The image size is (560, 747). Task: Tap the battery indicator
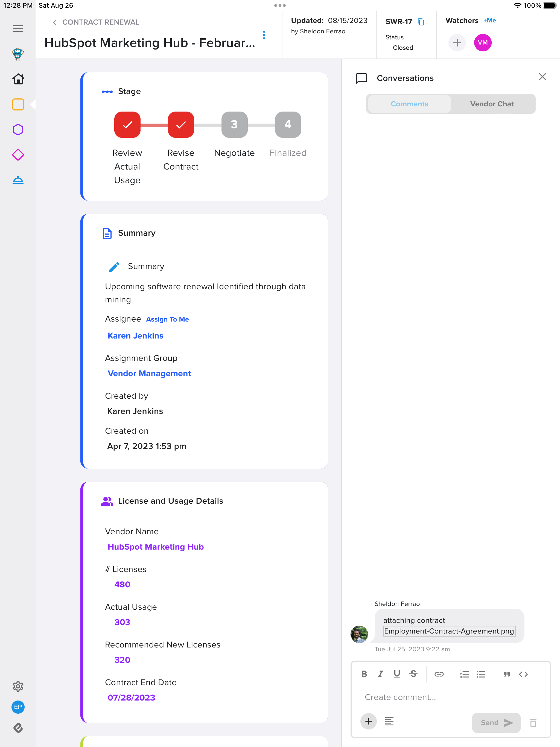(550, 5)
